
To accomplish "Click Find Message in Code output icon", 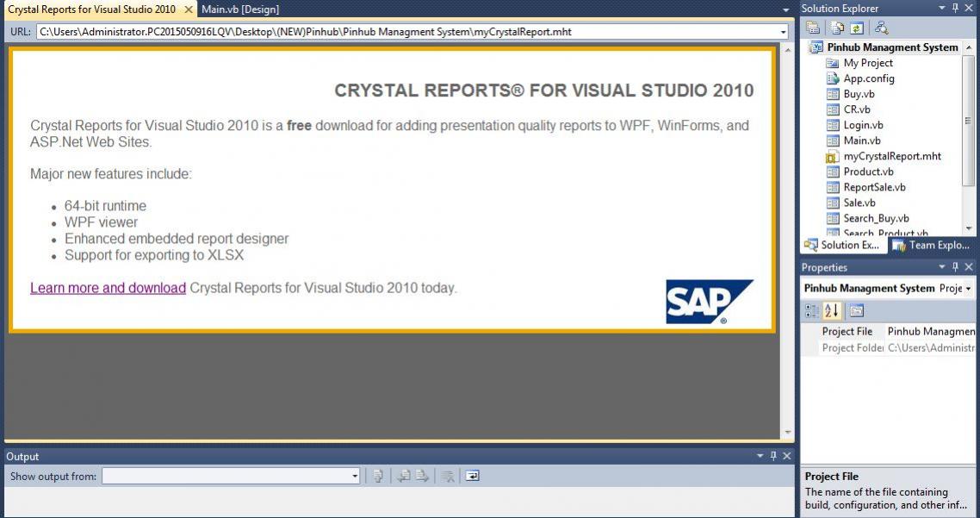I will pyautogui.click(x=378, y=476).
